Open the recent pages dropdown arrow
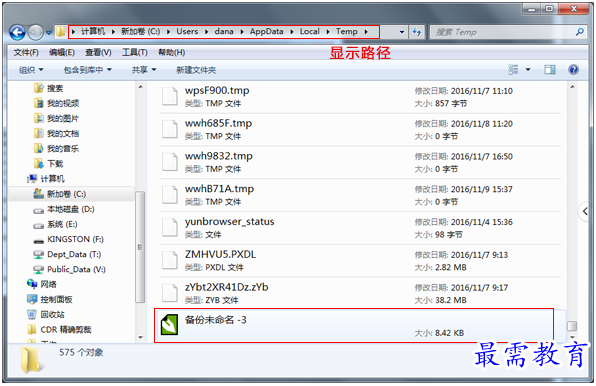The image size is (596, 386). (49, 33)
